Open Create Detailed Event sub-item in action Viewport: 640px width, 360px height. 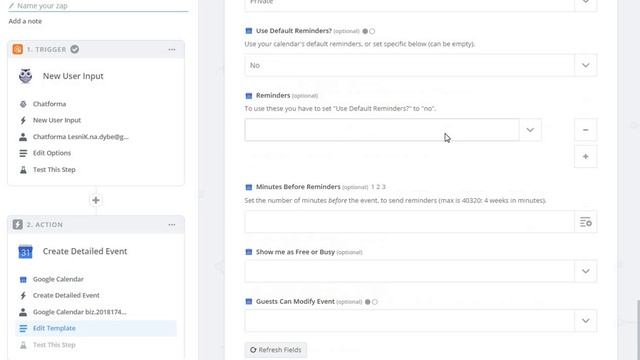point(66,296)
